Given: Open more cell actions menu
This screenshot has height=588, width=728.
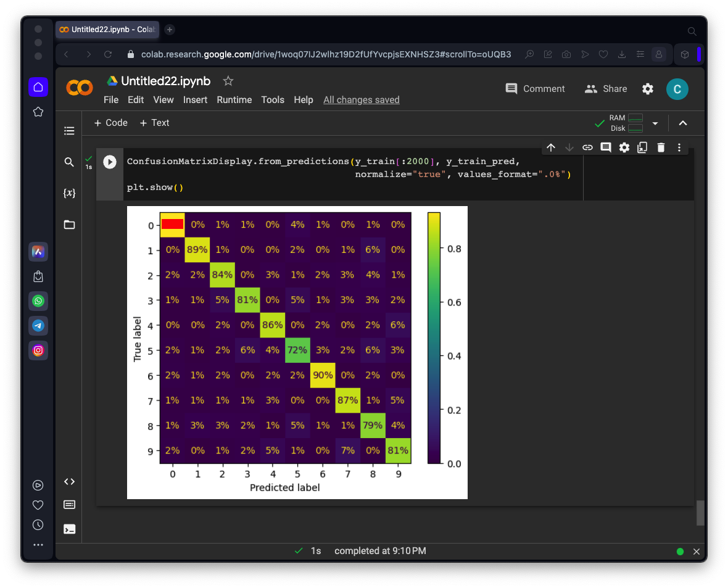Looking at the screenshot, I should coord(679,147).
